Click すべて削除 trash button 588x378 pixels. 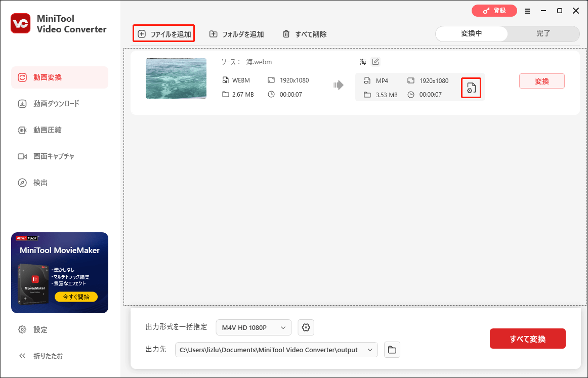(304, 34)
